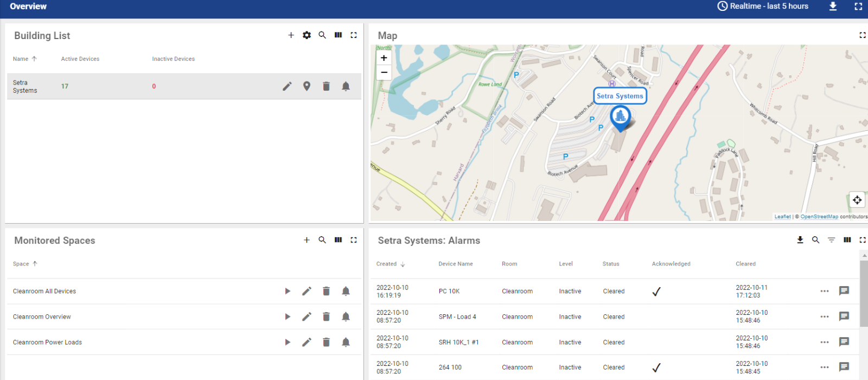This screenshot has height=380, width=868.
Task: Show Monitored Spaces column selector
Action: (x=338, y=240)
